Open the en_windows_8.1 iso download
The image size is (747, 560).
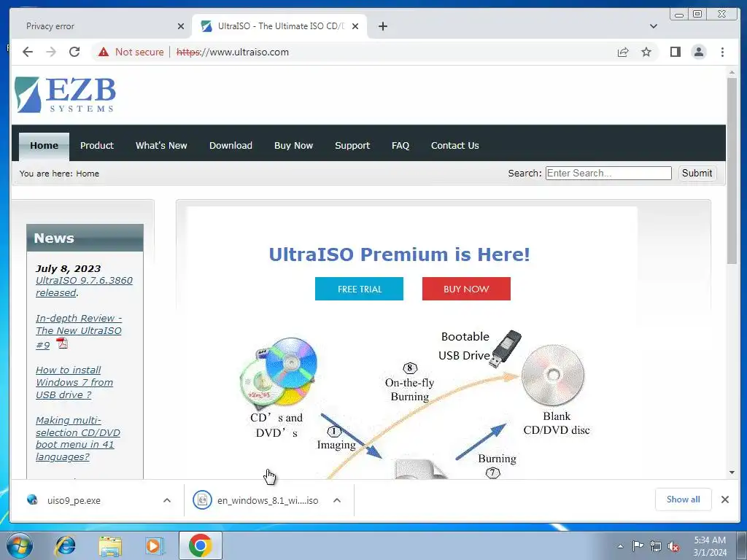256,500
